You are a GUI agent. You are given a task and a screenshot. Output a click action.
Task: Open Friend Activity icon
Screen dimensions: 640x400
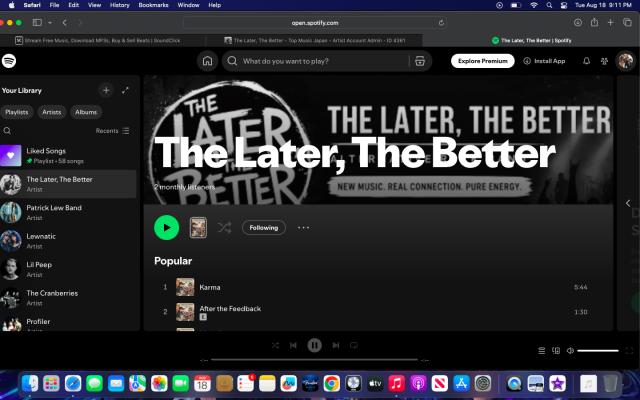tap(604, 61)
